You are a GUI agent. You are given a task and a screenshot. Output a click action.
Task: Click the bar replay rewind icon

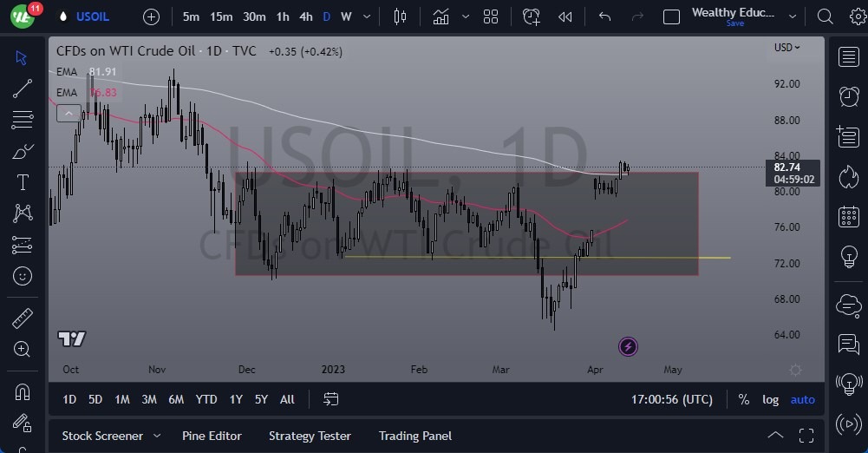click(565, 16)
